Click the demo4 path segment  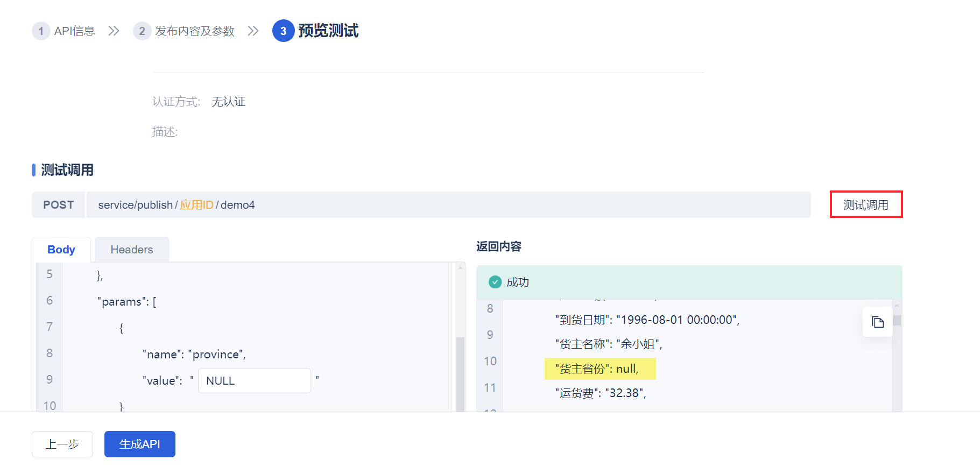tap(238, 205)
